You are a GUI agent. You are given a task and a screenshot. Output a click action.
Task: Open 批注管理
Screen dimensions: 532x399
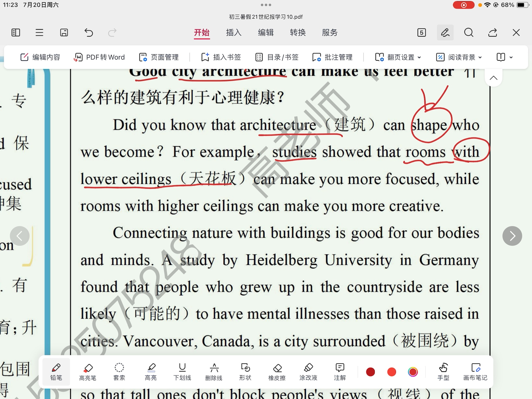[x=332, y=57]
